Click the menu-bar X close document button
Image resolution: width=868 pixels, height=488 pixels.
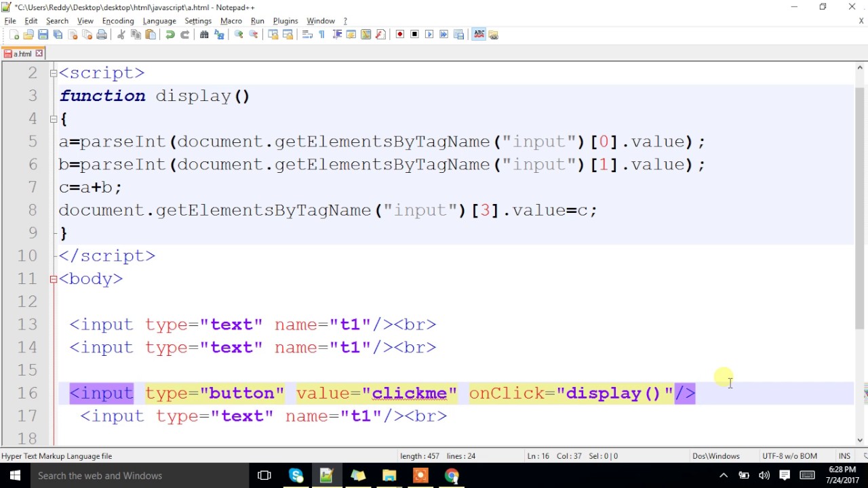pyautogui.click(x=861, y=21)
